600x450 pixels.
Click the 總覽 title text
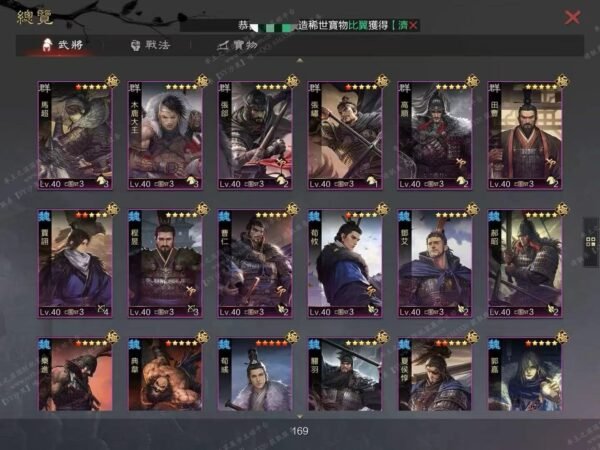pyautogui.click(x=35, y=17)
